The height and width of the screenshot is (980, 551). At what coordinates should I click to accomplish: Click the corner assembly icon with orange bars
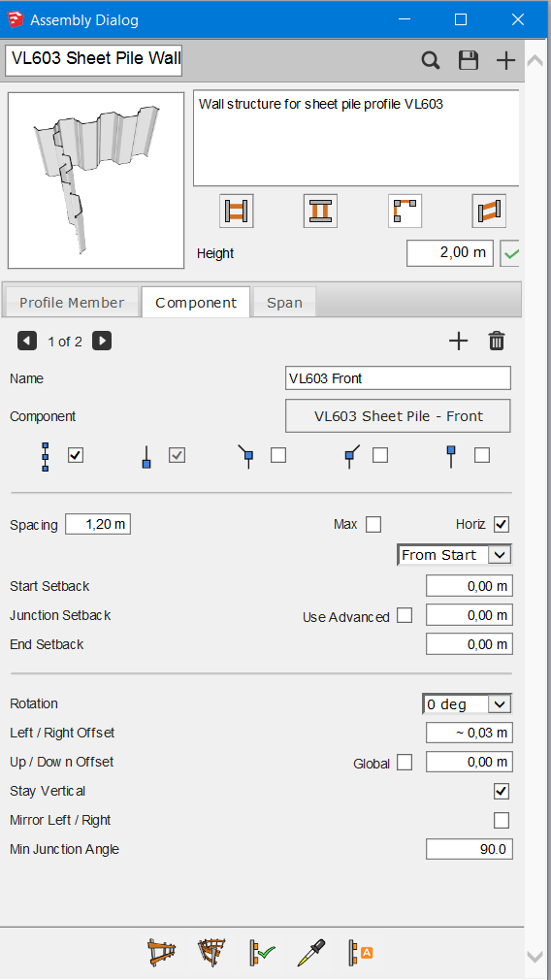405,211
